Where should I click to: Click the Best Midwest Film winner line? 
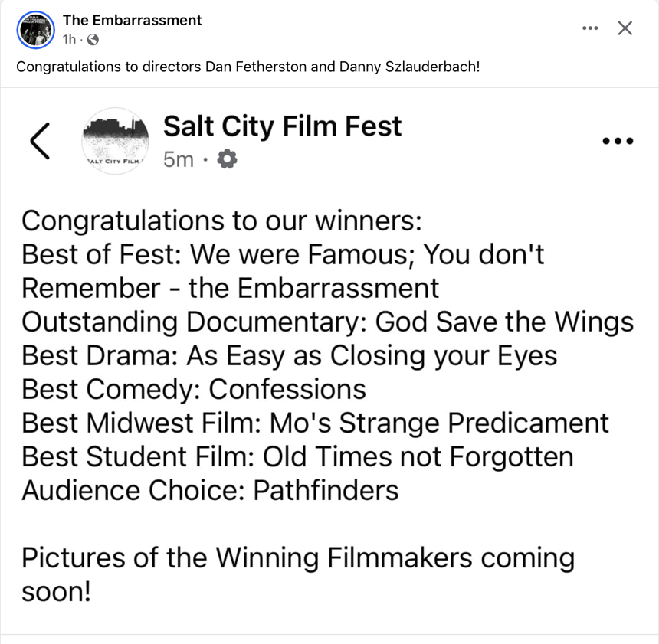click(x=315, y=423)
